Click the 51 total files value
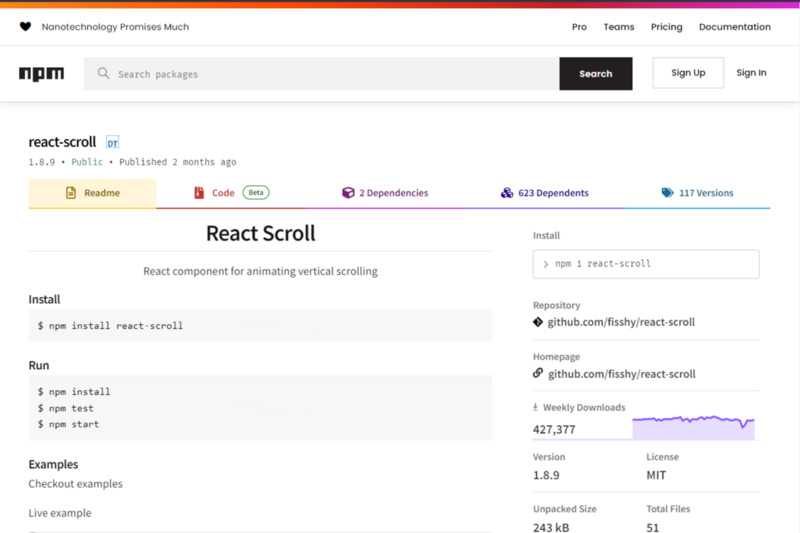 pos(653,527)
